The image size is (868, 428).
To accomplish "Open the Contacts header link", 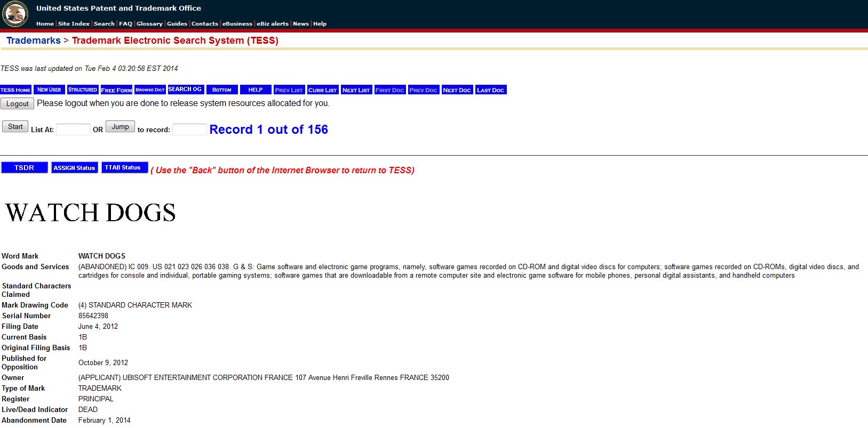I will click(x=205, y=23).
